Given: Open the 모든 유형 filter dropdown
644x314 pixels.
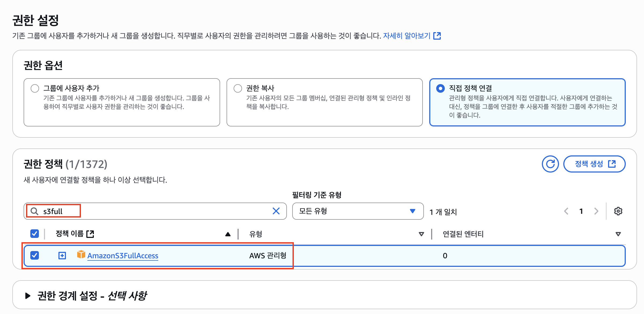Looking at the screenshot, I should click(x=358, y=211).
